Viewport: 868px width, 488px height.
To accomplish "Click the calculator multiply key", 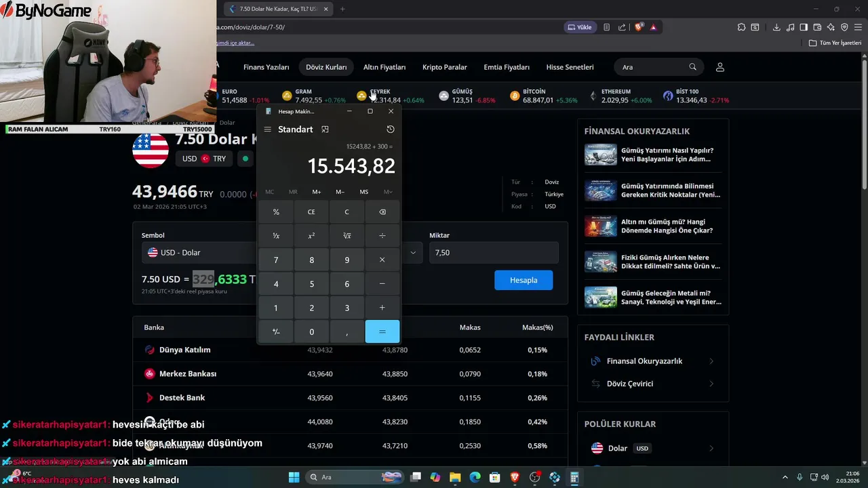I will (382, 260).
